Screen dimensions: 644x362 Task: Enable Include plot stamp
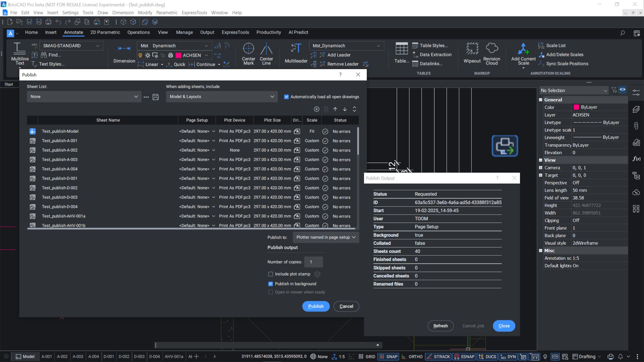[270, 274]
